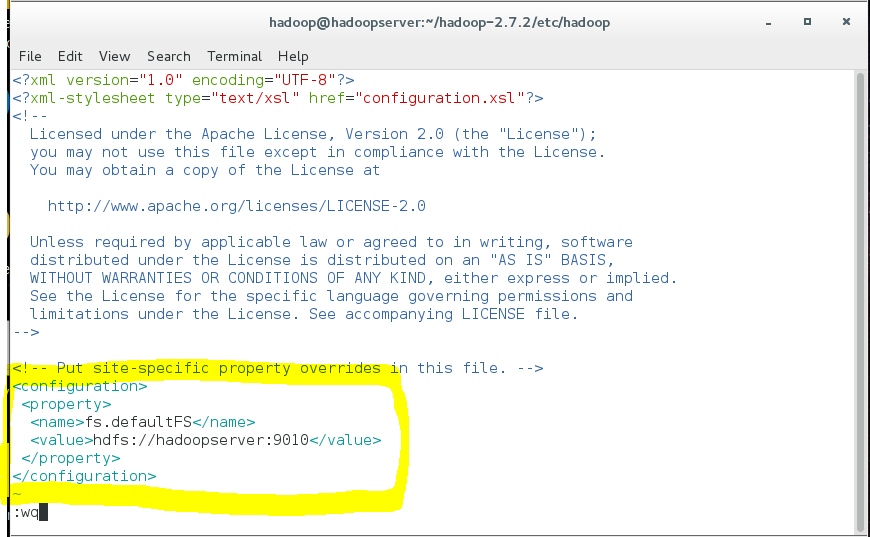Click the window title hadoop@hadoopserver
Viewport: 870px width, 537px height.
pos(439,23)
